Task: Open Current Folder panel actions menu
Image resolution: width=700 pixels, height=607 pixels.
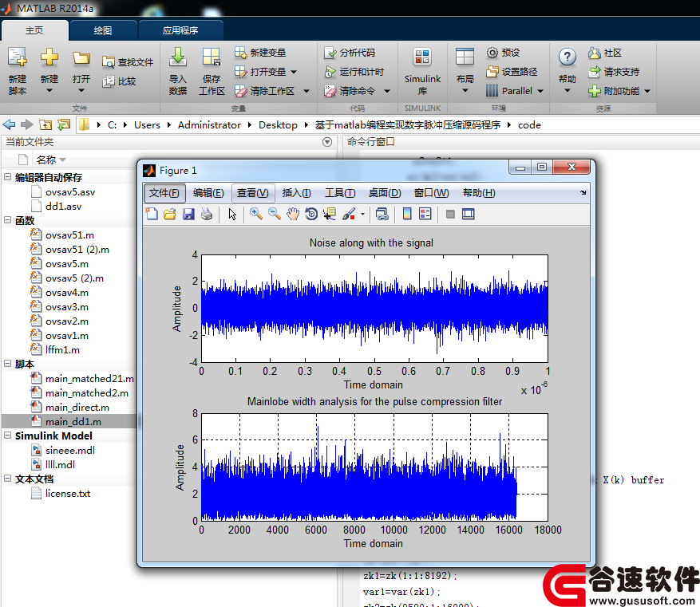Action: click(327, 142)
